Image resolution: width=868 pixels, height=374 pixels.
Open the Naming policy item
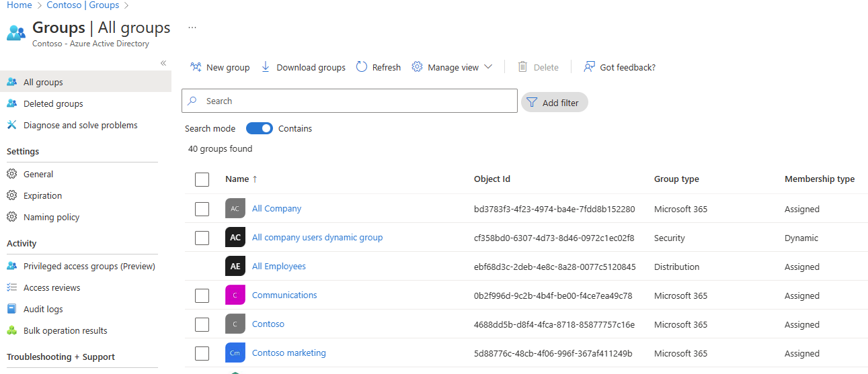pos(85,217)
